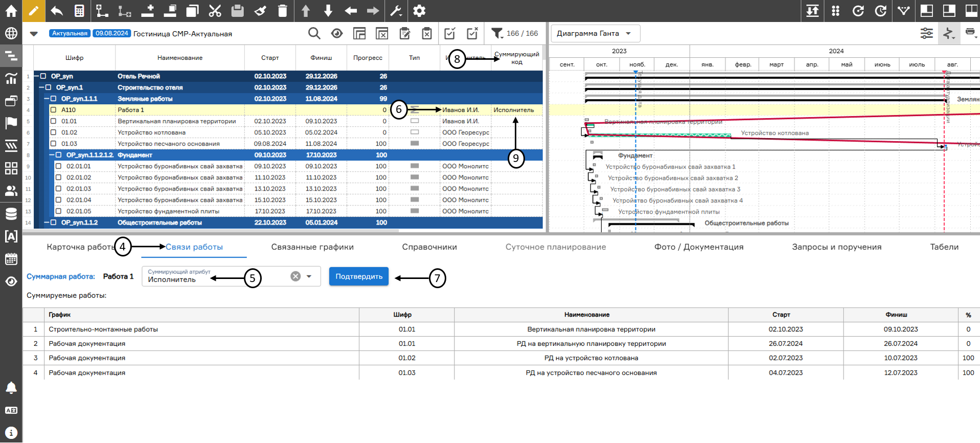Click the refresh circular arrow icon

point(858,11)
